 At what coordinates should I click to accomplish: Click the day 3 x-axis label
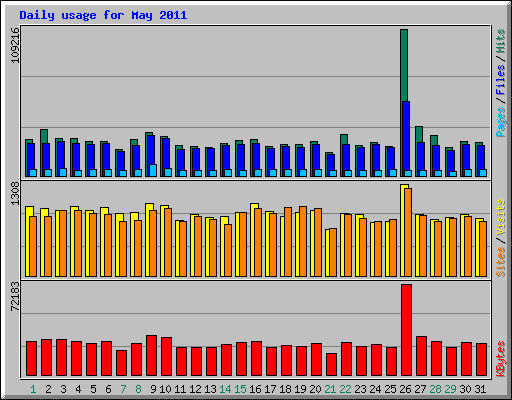[63, 389]
